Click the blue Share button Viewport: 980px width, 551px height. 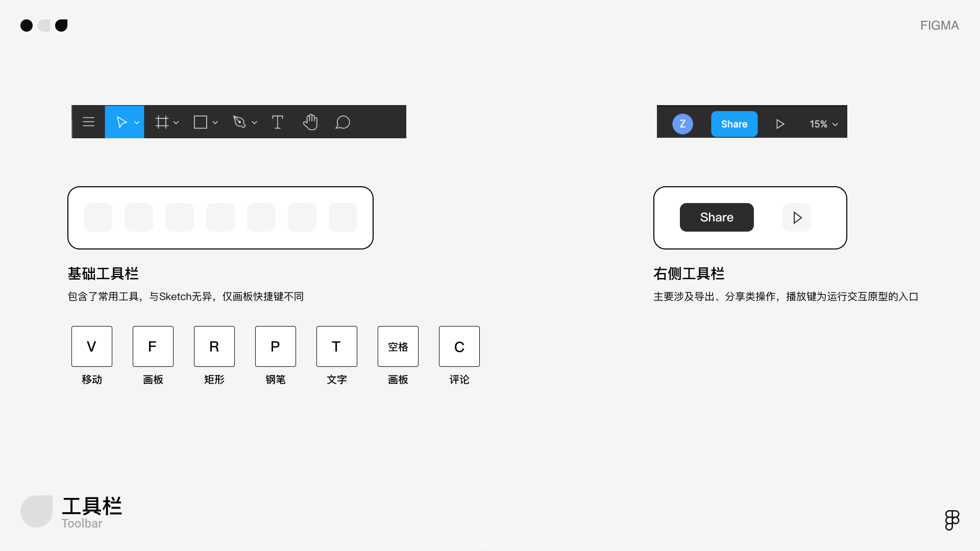[x=734, y=124]
